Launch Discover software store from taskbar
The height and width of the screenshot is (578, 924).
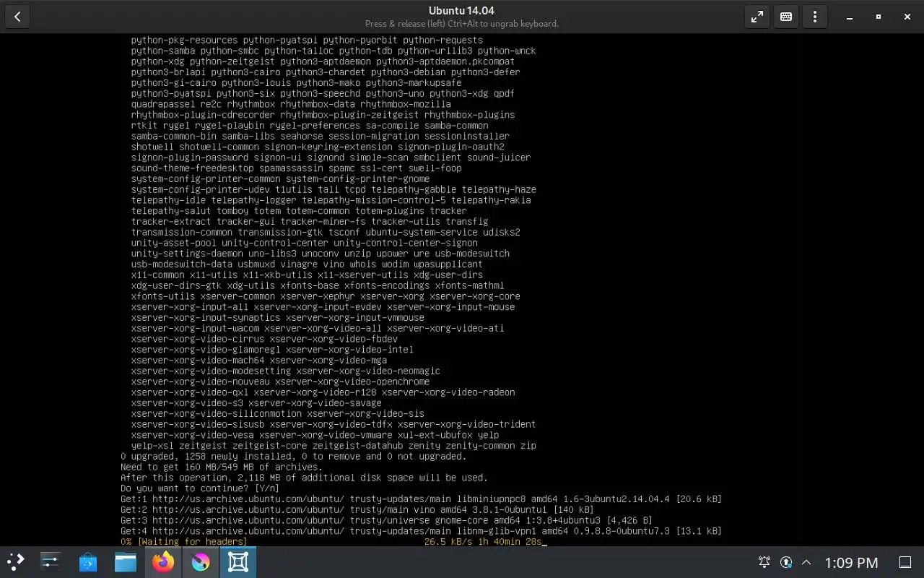pos(88,562)
